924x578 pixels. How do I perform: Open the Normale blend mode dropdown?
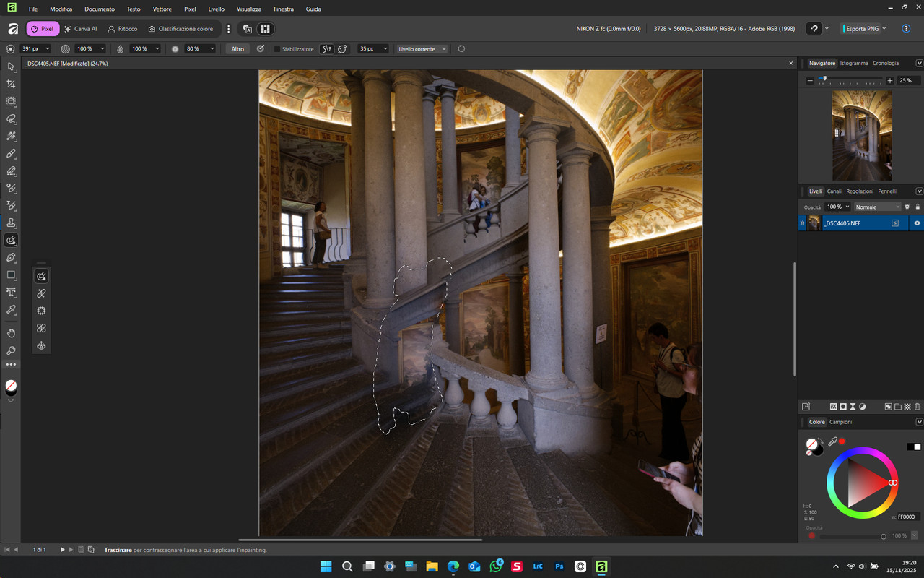point(877,207)
